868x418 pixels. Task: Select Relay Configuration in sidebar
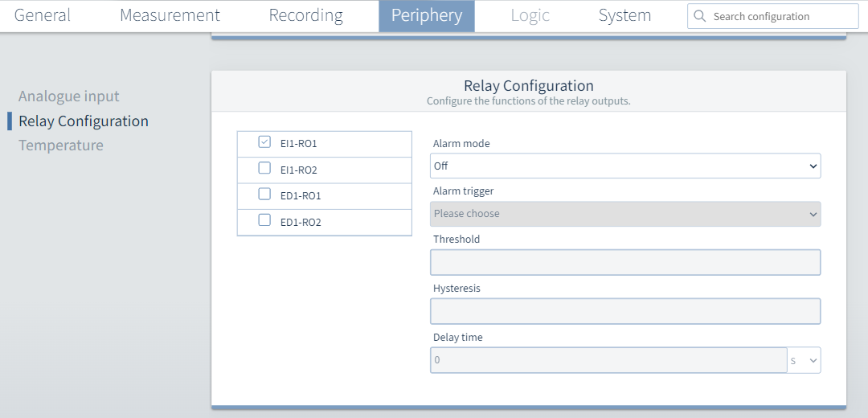pos(84,121)
